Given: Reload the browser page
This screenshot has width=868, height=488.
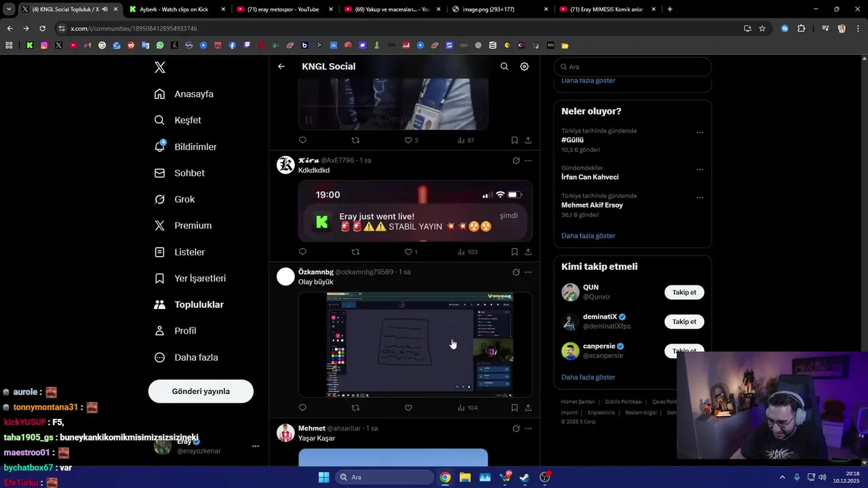Looking at the screenshot, I should [42, 28].
